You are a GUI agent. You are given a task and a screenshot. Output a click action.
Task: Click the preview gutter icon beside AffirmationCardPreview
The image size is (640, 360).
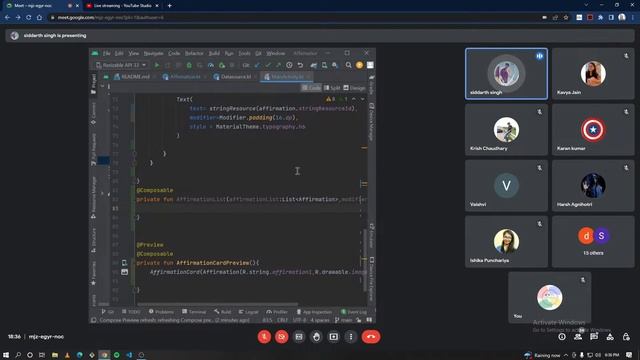tap(124, 263)
